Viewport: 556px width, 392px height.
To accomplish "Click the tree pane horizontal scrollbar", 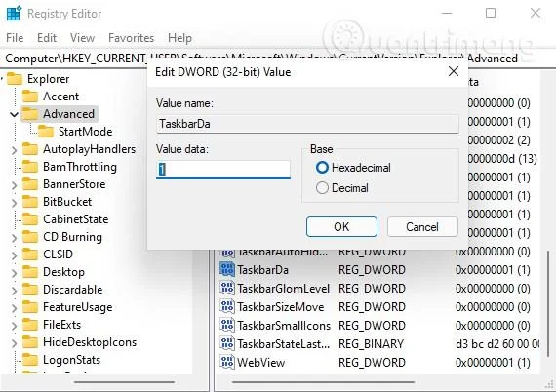I will 125,382.
